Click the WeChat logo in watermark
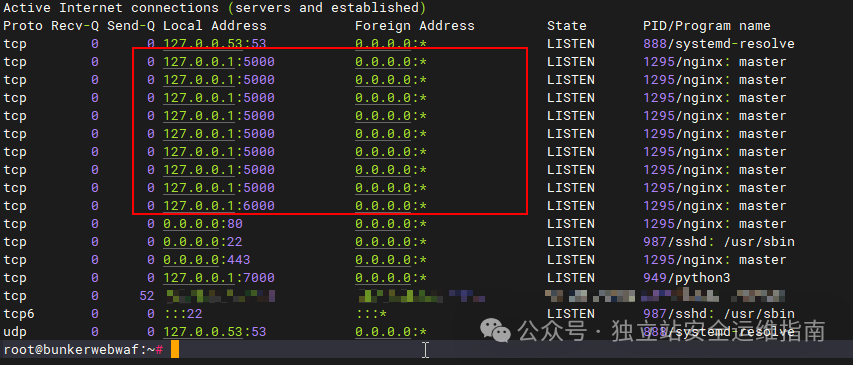The height and width of the screenshot is (365, 853). (x=495, y=330)
